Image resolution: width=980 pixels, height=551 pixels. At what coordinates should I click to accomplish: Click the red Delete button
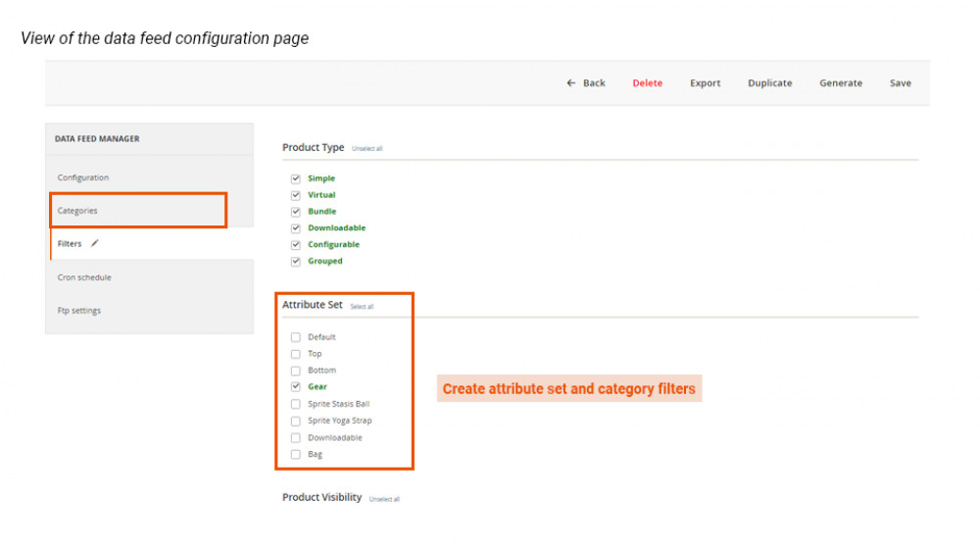tap(647, 83)
